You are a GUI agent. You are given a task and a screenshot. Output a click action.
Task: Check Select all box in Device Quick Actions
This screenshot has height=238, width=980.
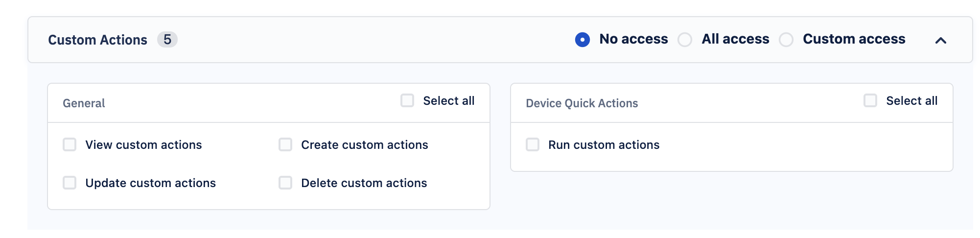[870, 100]
